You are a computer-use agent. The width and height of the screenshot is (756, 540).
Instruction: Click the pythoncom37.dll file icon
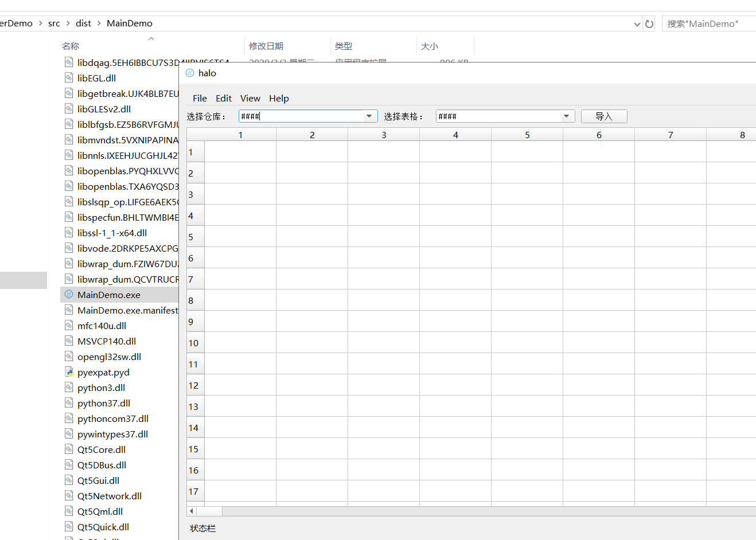click(69, 418)
